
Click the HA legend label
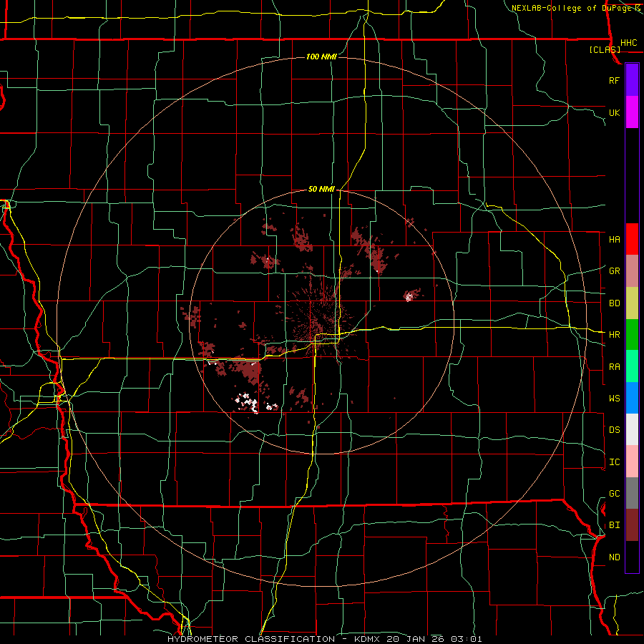point(615,240)
